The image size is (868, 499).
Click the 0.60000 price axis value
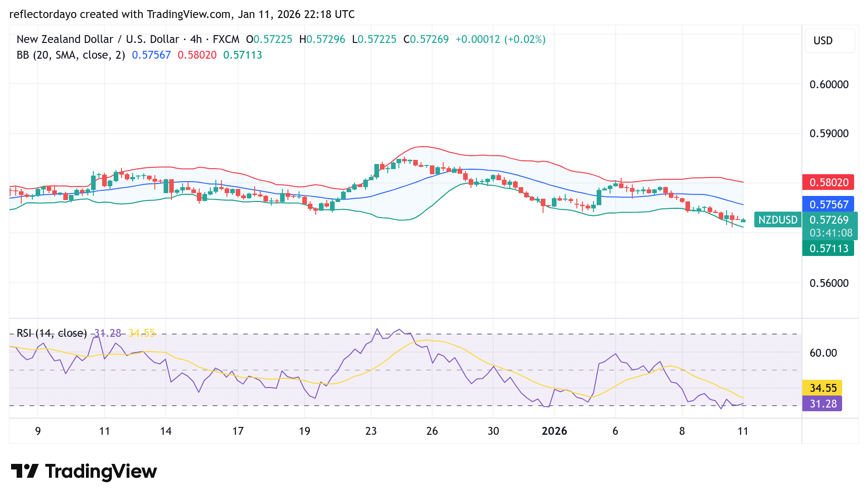point(830,84)
